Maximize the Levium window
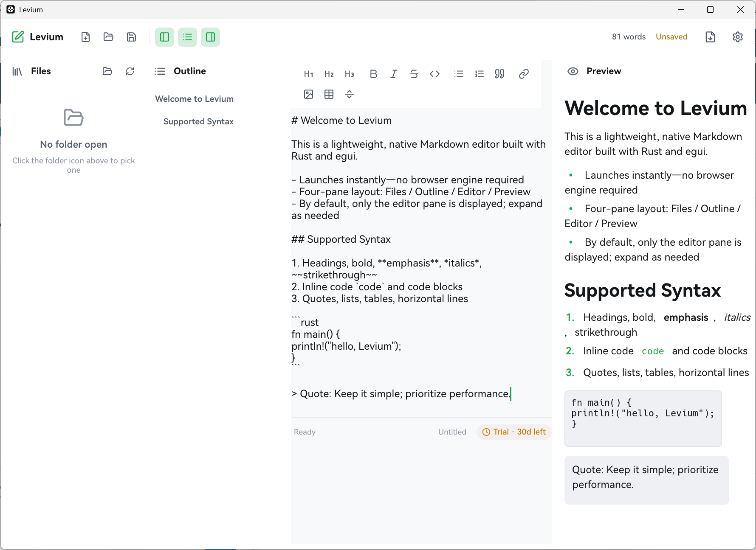 (x=710, y=9)
